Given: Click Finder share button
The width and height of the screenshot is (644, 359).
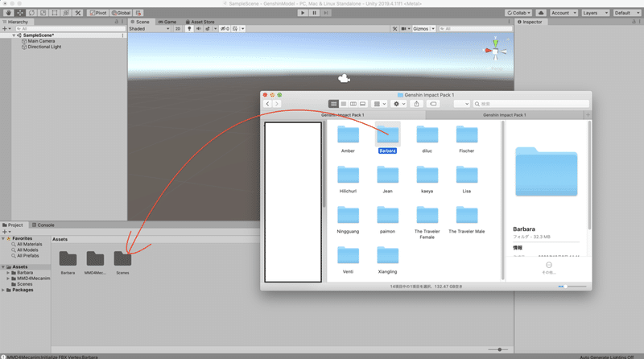Looking at the screenshot, I should pyautogui.click(x=416, y=104).
